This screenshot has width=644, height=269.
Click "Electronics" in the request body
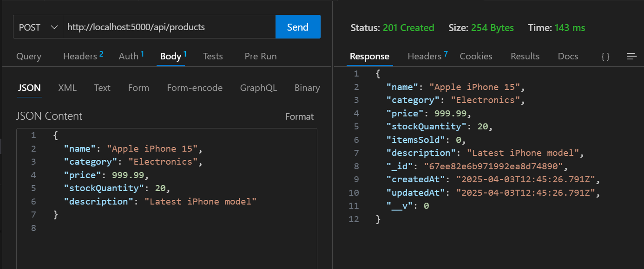163,162
